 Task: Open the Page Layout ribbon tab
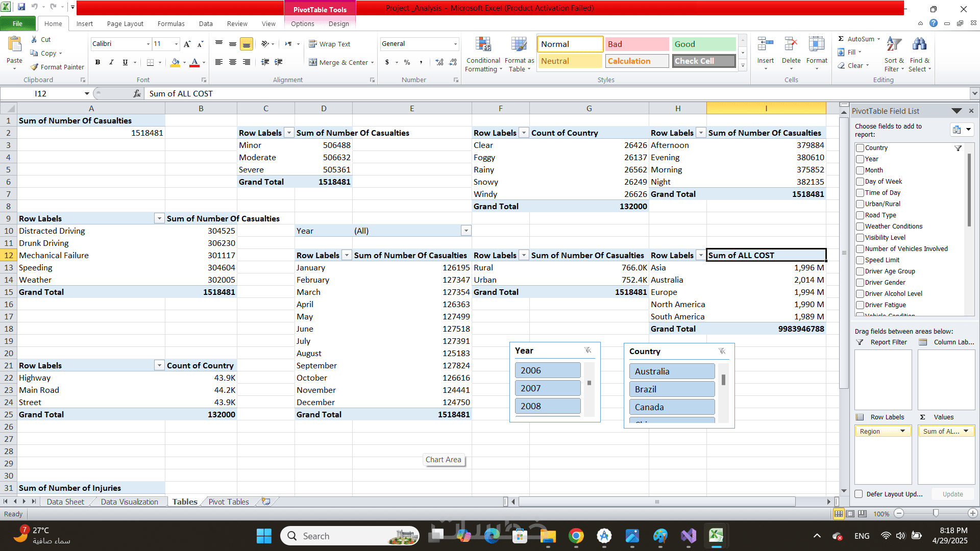point(125,23)
